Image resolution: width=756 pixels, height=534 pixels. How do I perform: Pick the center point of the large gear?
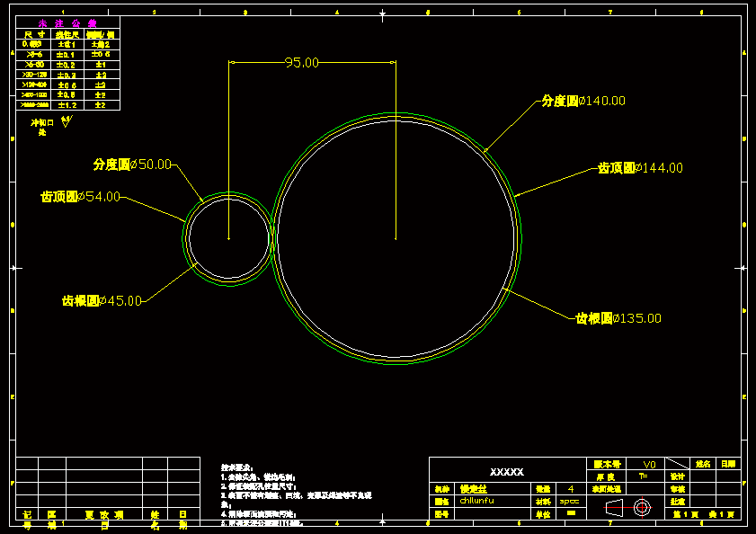(396, 239)
